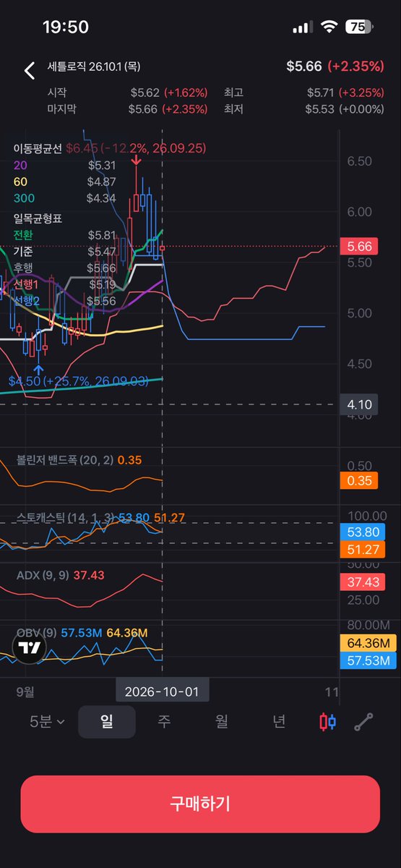The width and height of the screenshot is (401, 868).
Task: Tap the 이동평균선 legend label
Action: click(x=38, y=148)
